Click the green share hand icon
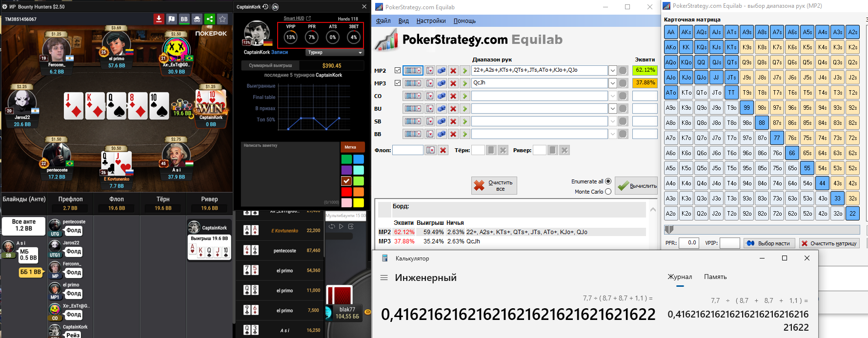 (209, 19)
